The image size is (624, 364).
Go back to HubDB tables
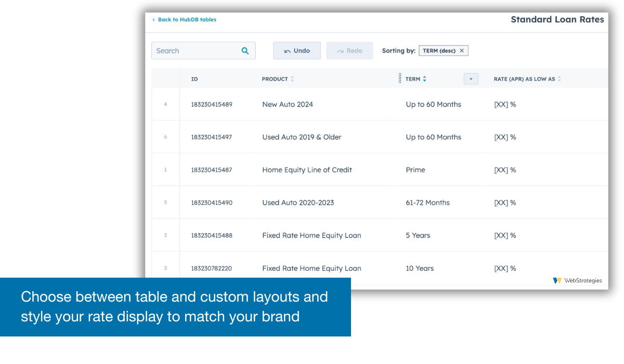pos(184,20)
